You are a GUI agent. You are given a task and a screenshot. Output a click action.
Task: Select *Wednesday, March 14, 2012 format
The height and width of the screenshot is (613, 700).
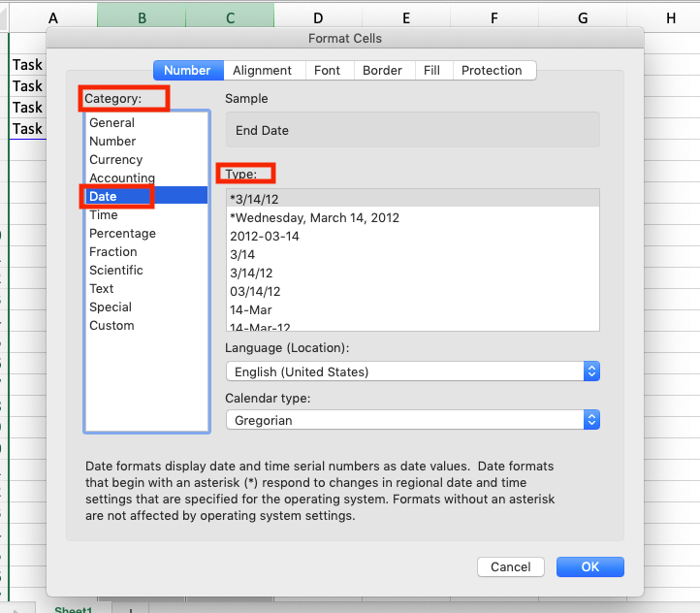(412, 217)
